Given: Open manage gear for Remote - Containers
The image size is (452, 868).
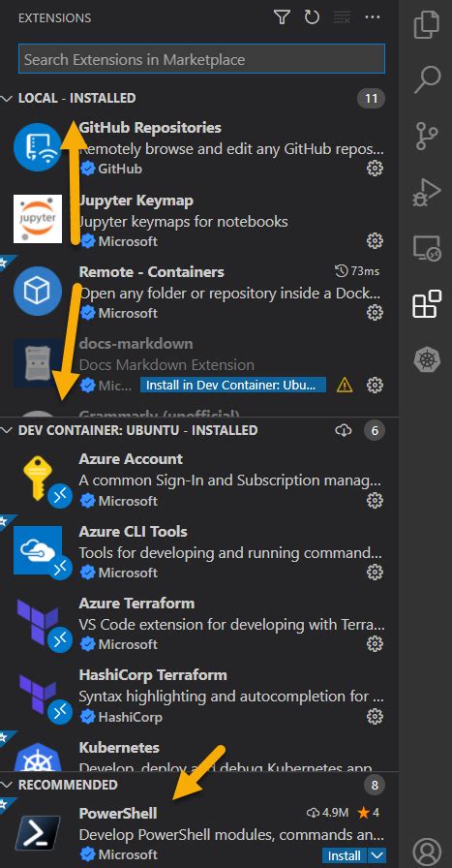Looking at the screenshot, I should pos(375,312).
